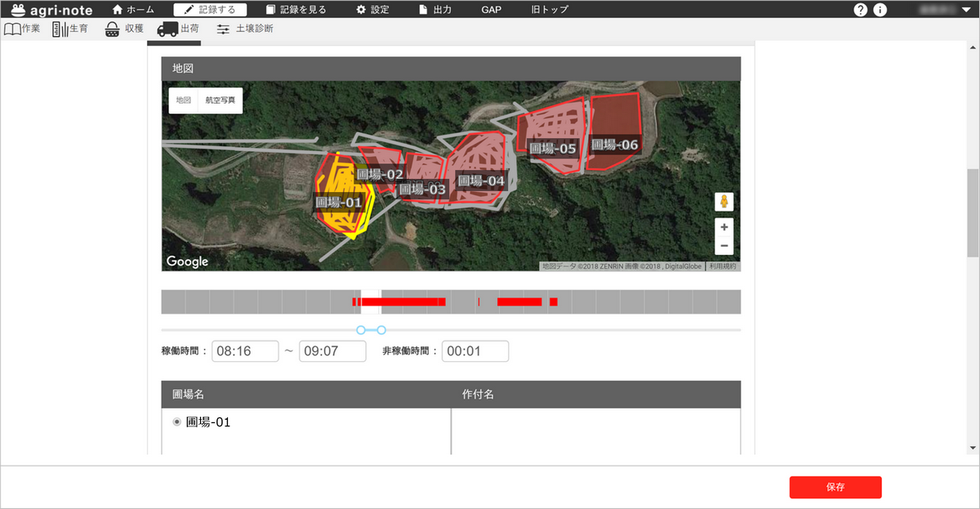Click the question mark help icon
980x509 pixels.
click(861, 10)
